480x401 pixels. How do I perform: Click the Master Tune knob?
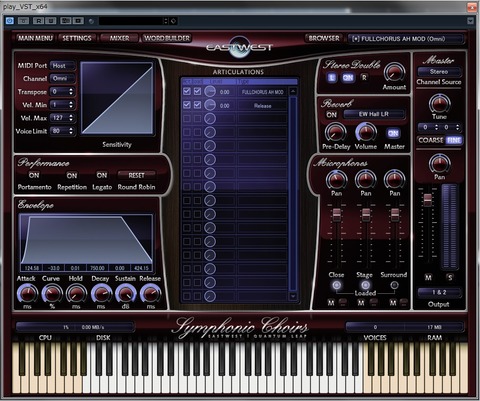[x=439, y=103]
